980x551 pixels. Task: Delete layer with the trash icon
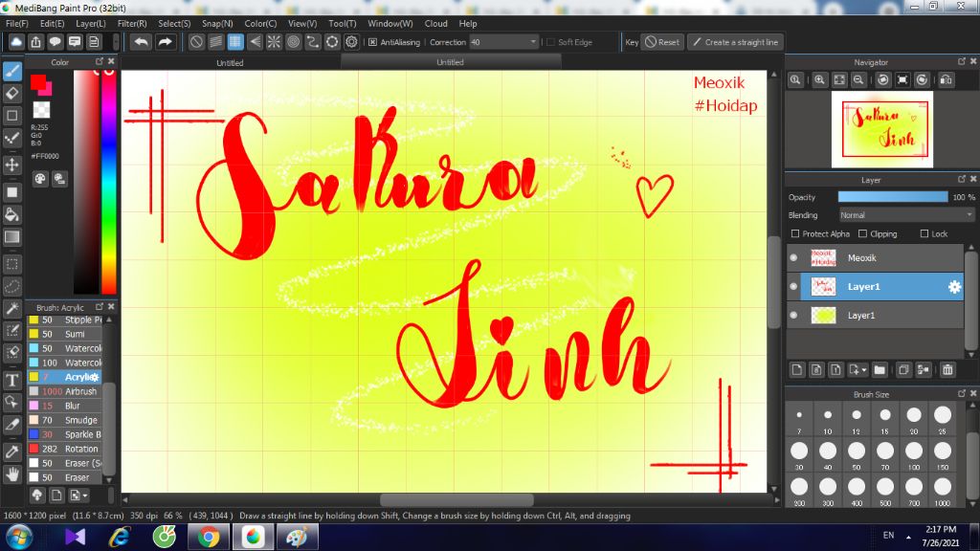[947, 370]
